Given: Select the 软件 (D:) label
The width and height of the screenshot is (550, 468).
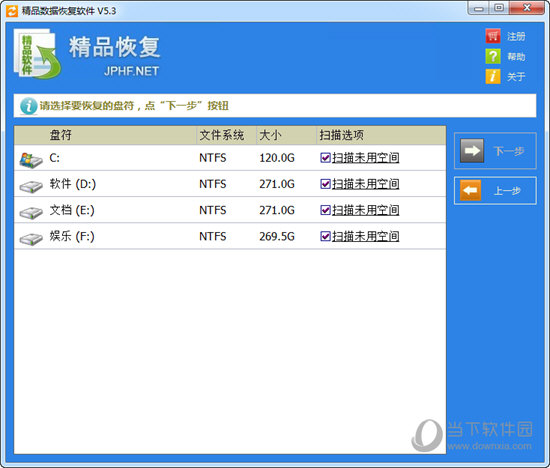Looking at the screenshot, I should click(73, 184).
